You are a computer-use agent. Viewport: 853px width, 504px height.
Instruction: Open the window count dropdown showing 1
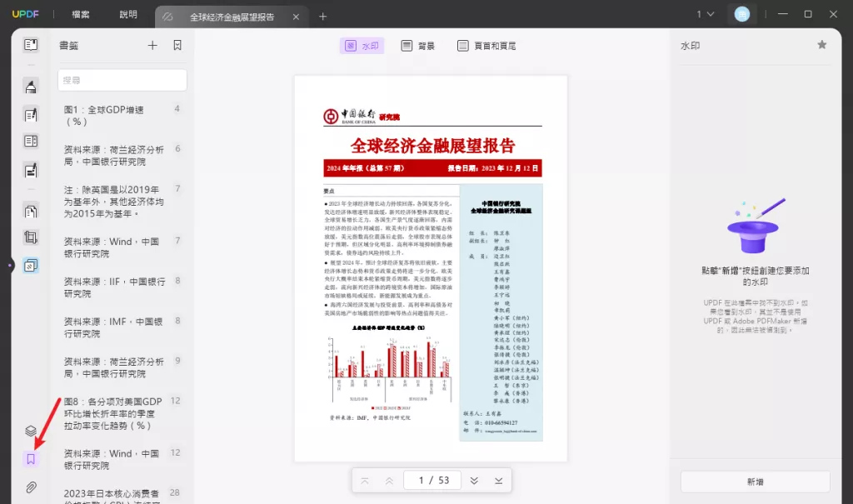pos(705,14)
